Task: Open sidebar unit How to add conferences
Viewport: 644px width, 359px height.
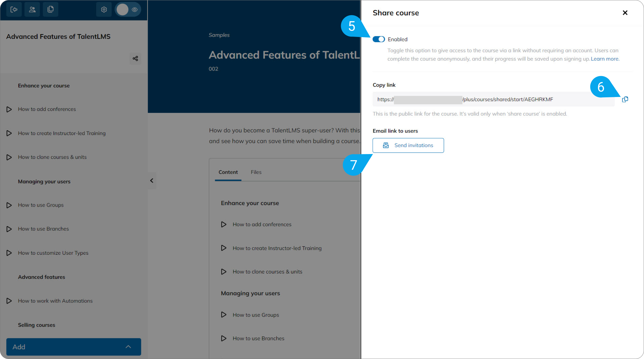Action: pos(47,109)
